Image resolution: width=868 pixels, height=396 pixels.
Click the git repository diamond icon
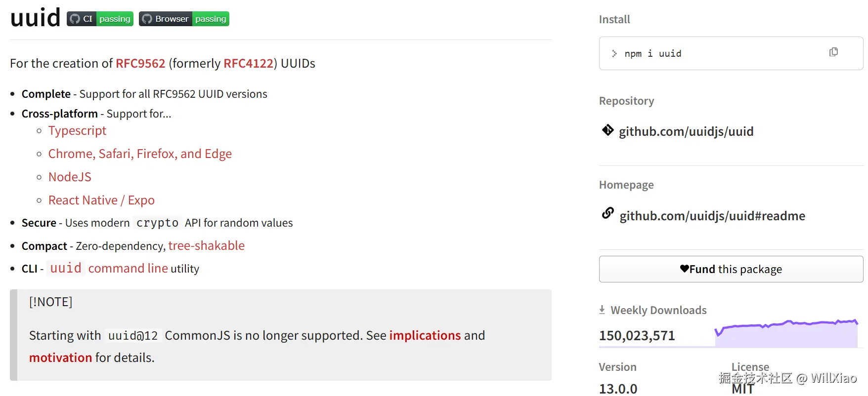point(608,130)
